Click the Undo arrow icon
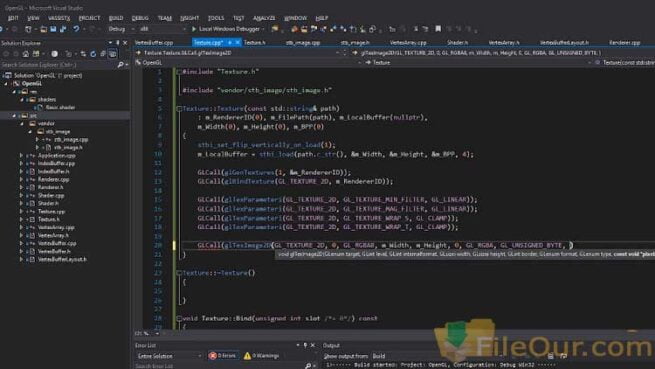The width and height of the screenshot is (655, 369). pyautogui.click(x=76, y=29)
